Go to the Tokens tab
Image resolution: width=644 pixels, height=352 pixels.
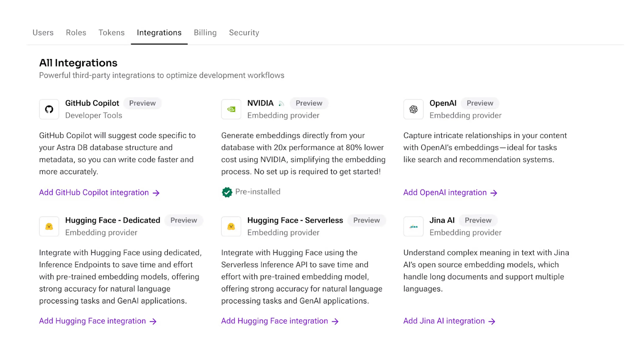(x=112, y=33)
